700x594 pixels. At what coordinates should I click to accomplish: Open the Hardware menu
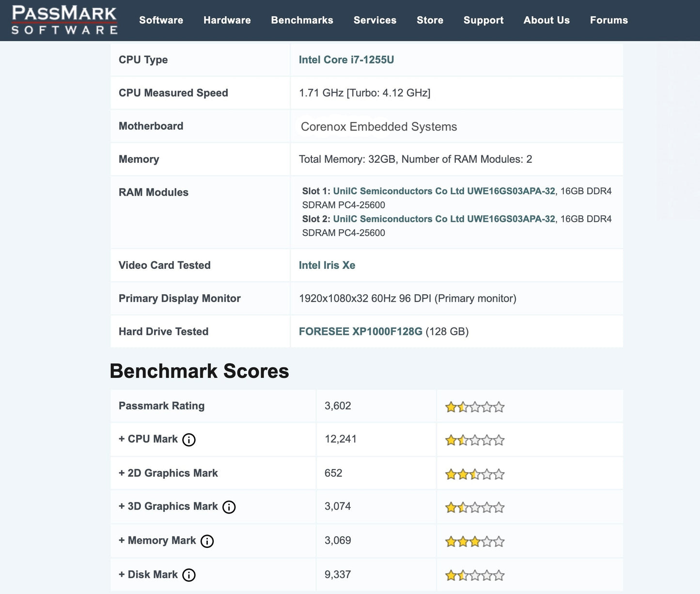pyautogui.click(x=227, y=20)
